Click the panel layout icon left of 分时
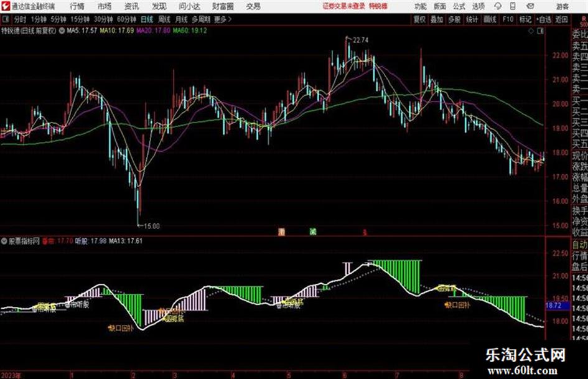The width and height of the screenshot is (588, 379). coord(5,19)
